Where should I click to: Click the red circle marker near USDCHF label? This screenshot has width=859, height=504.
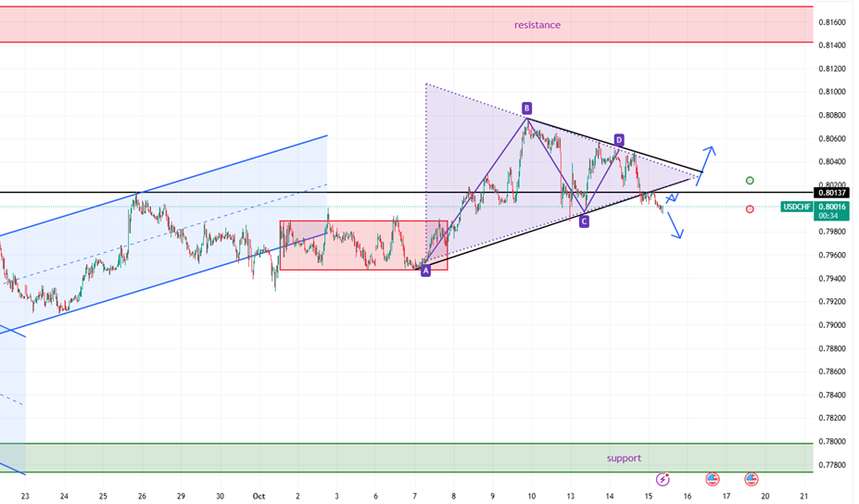(750, 208)
